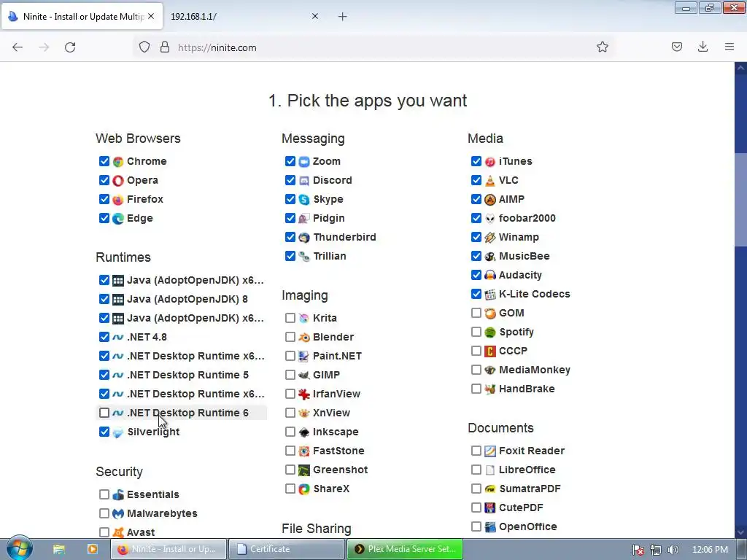Click the Java (AdoptOpenJDK) 8 label

187,299
